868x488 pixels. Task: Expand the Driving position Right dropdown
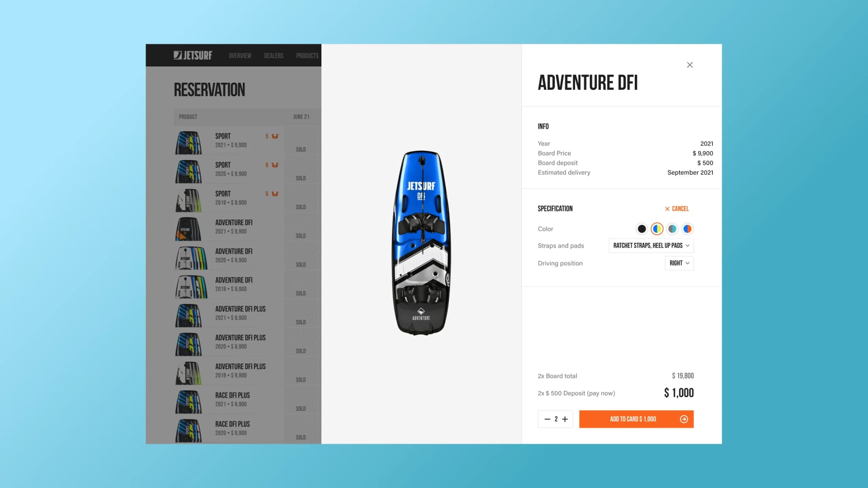point(679,263)
